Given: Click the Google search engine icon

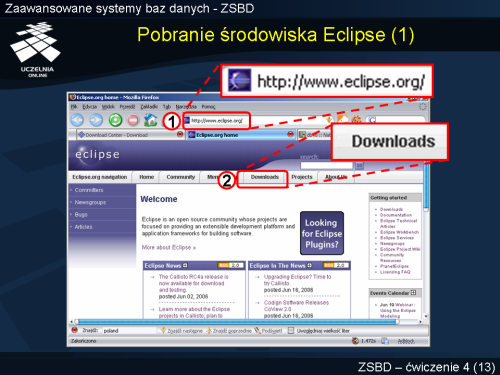Looking at the screenshot, I should (372, 120).
